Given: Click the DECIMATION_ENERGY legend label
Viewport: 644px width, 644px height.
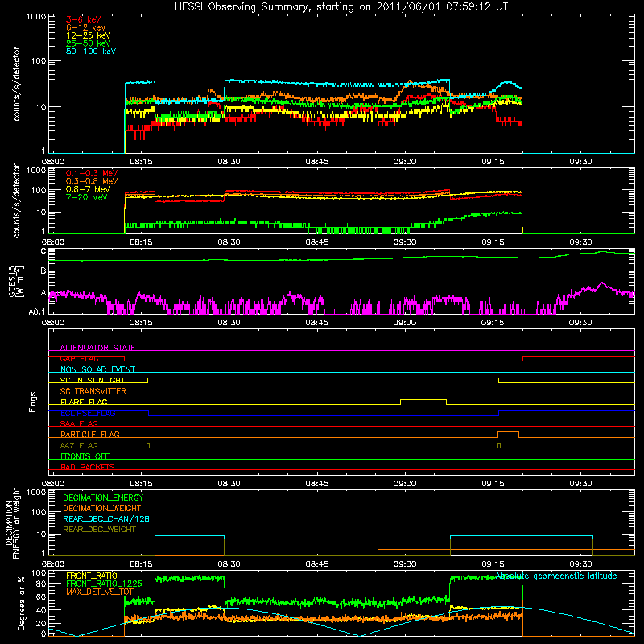Looking at the screenshot, I should tap(103, 497).
